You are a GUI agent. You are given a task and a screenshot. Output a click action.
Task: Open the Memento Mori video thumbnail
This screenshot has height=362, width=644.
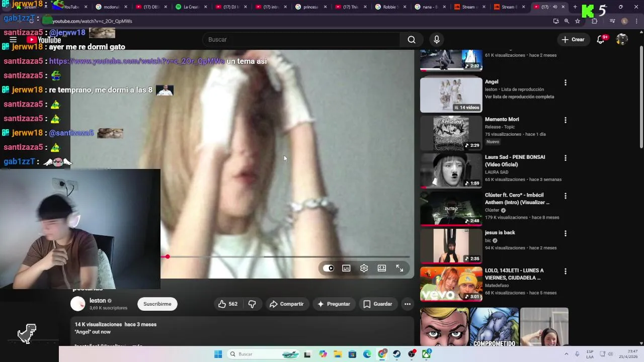pos(451,133)
